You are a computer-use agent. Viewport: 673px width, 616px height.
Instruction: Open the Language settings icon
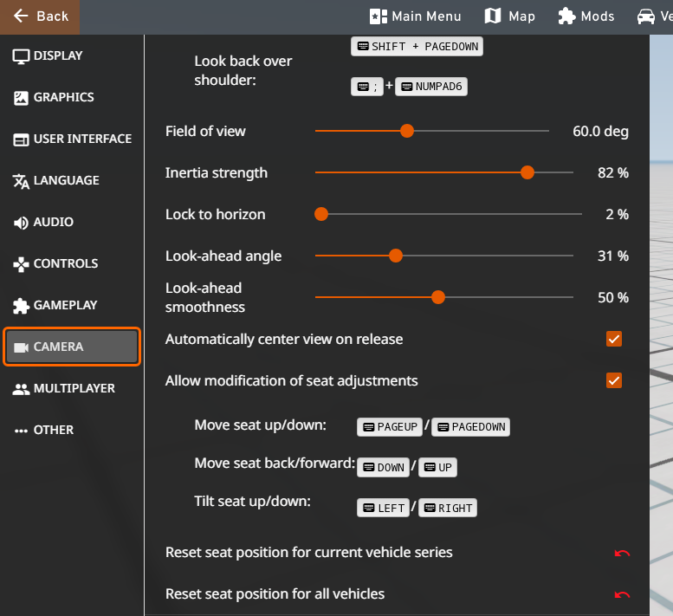point(21,181)
